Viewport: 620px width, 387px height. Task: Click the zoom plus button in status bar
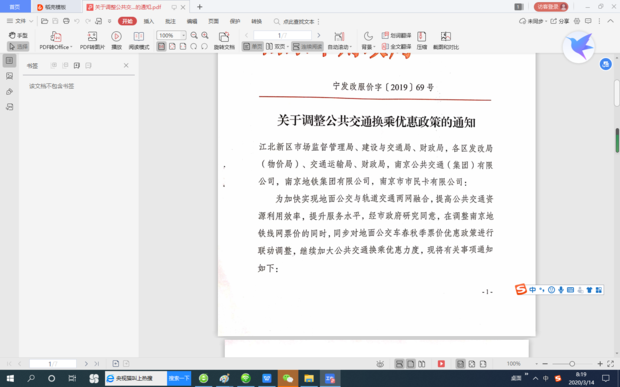[x=600, y=364]
